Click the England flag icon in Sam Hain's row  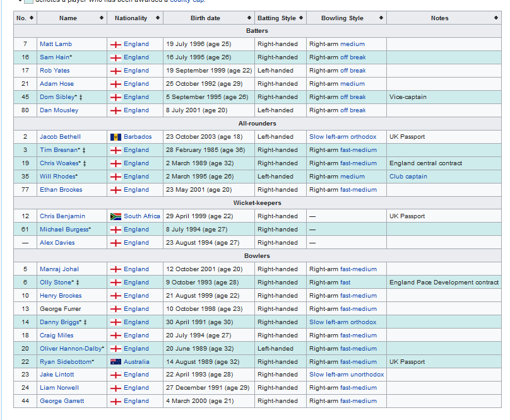[x=116, y=58]
